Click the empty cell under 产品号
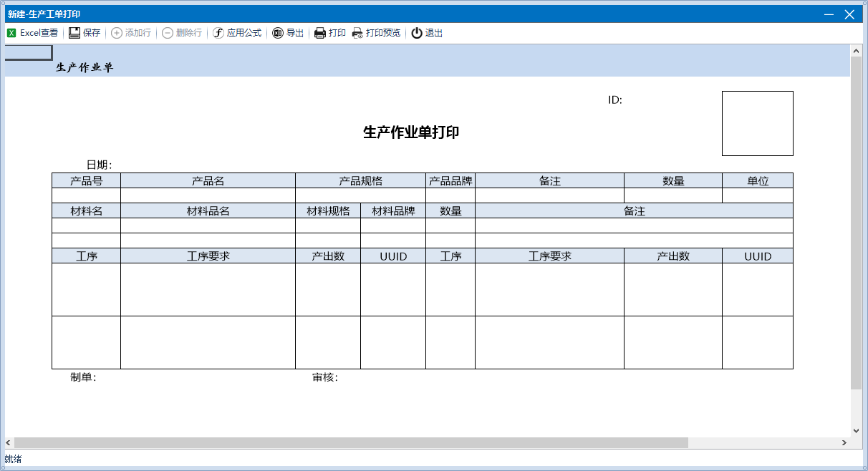This screenshot has height=471, width=868. [x=86, y=195]
